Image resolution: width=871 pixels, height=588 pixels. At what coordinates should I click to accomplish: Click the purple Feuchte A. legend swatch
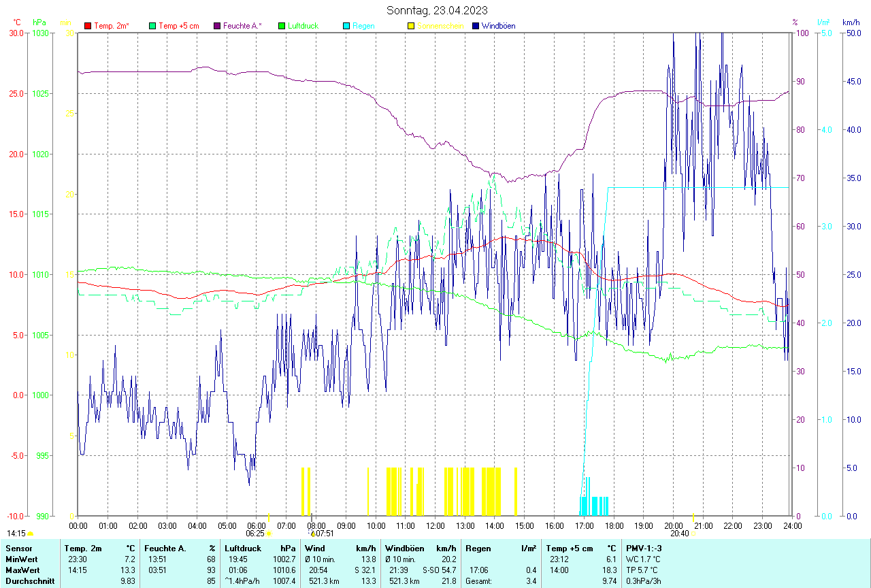point(217,26)
